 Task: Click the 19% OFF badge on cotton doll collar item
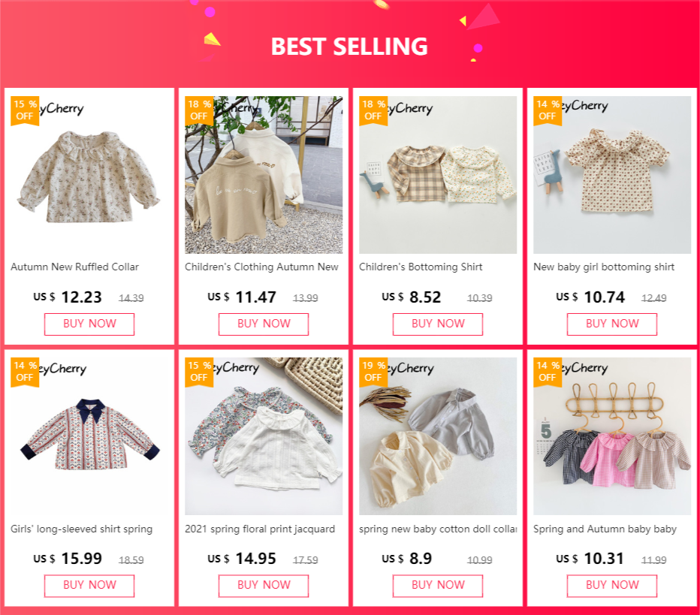pos(373,372)
